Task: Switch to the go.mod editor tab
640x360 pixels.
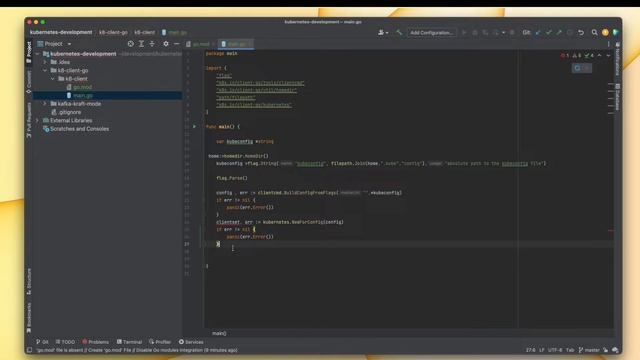Action: click(200, 44)
